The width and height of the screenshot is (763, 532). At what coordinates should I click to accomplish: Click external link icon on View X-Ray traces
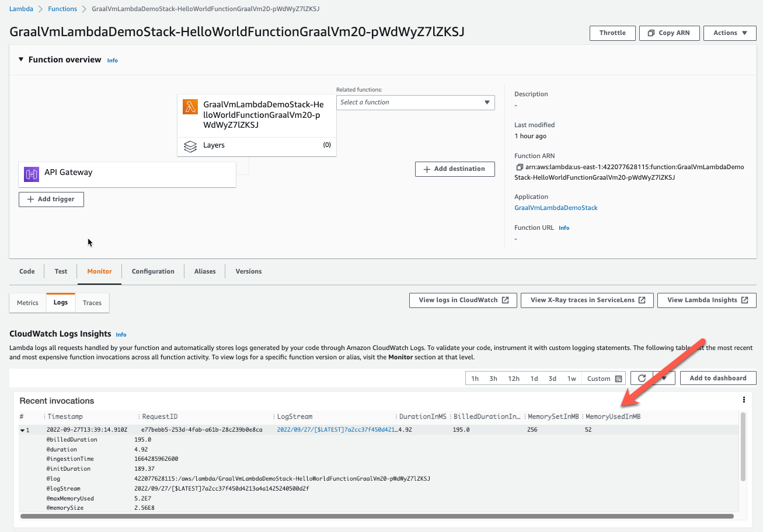642,300
